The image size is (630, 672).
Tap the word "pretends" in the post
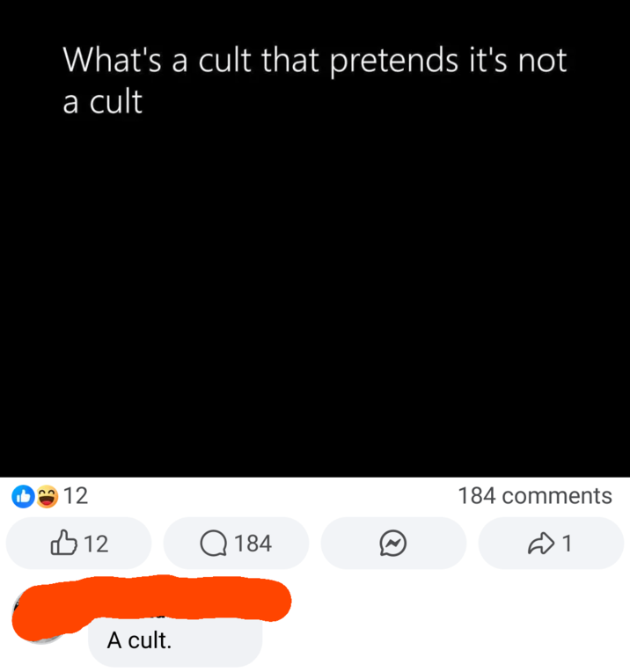[394, 62]
